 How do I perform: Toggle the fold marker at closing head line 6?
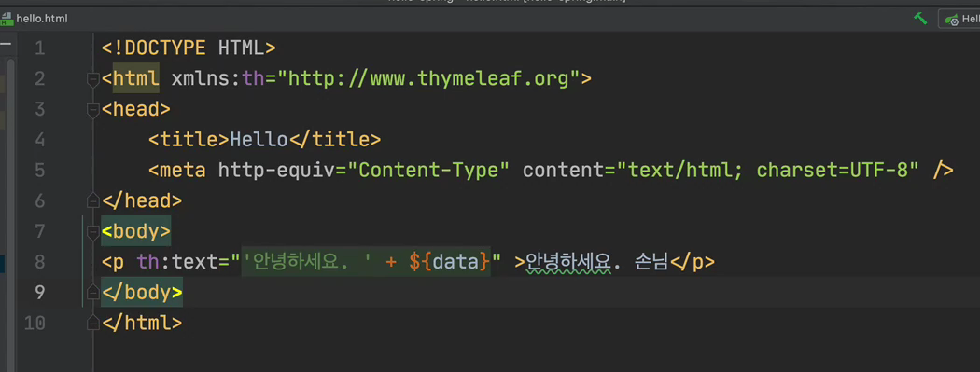93,200
